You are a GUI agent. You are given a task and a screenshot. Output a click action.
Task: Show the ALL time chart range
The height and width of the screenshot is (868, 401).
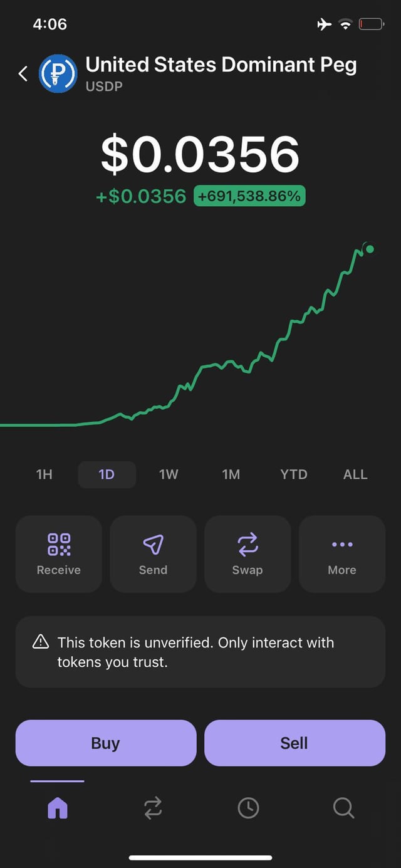(355, 474)
